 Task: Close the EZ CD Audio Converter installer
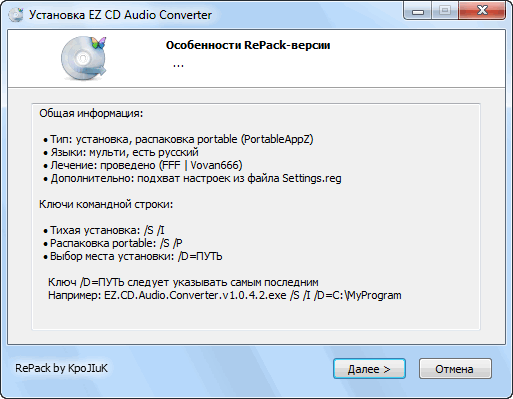(x=482, y=11)
